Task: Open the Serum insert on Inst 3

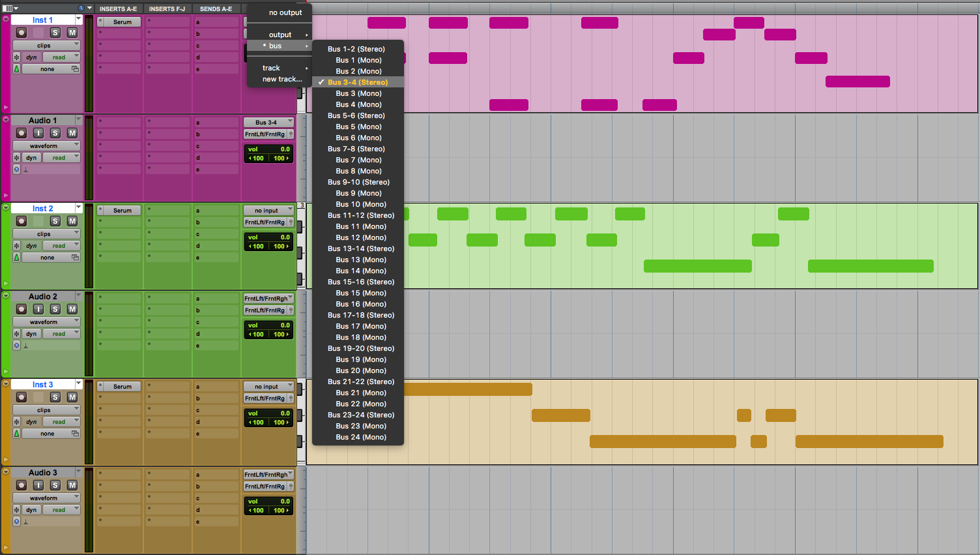Action: tap(122, 387)
